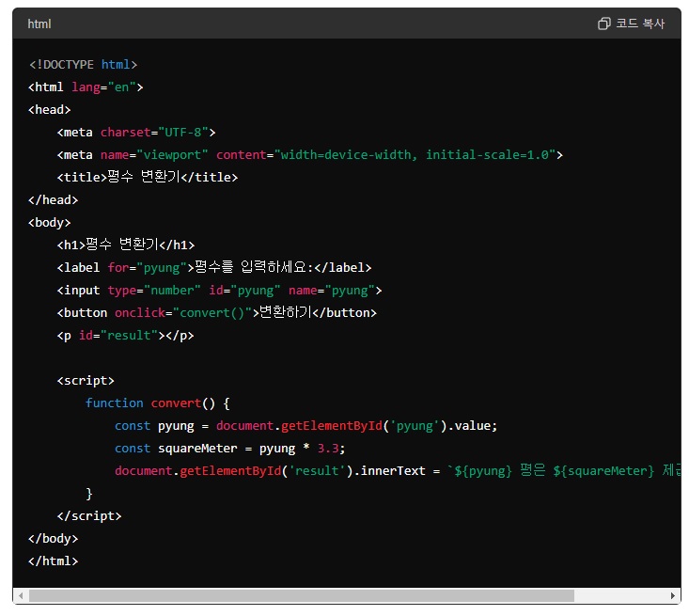Click the <h1>평수 변환기</h1> line
The width and height of the screenshot is (689, 616).
(126, 245)
